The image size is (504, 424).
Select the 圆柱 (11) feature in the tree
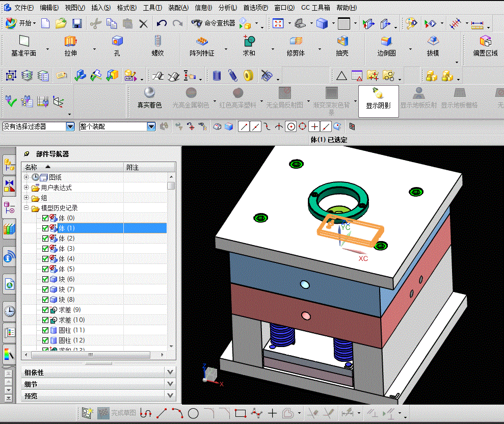[72, 330]
